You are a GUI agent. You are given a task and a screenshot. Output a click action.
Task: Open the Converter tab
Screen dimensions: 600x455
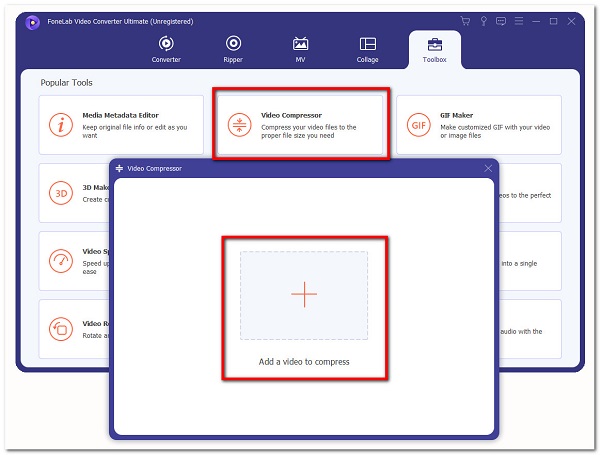pyautogui.click(x=166, y=49)
